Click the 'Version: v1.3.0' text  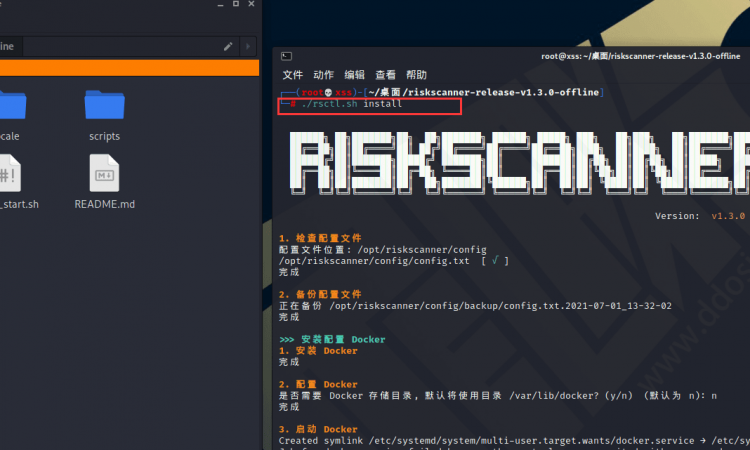[x=700, y=216]
